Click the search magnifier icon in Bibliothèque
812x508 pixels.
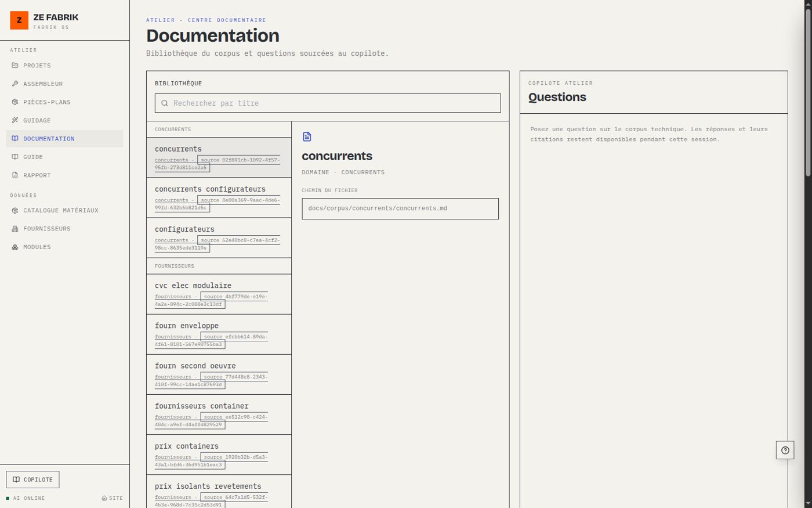pos(165,103)
